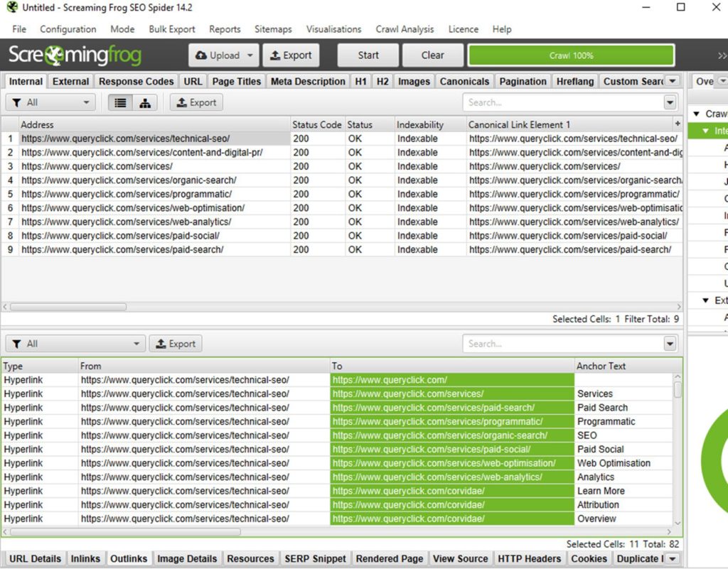Open the URL Details tab
Screen dimensions: 728x569
(x=35, y=559)
